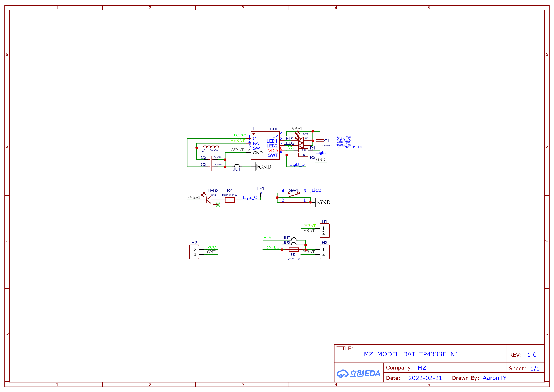Image resolution: width=554 pixels, height=392 pixels.
Task: Select the H1 header connector box
Action: click(324, 231)
